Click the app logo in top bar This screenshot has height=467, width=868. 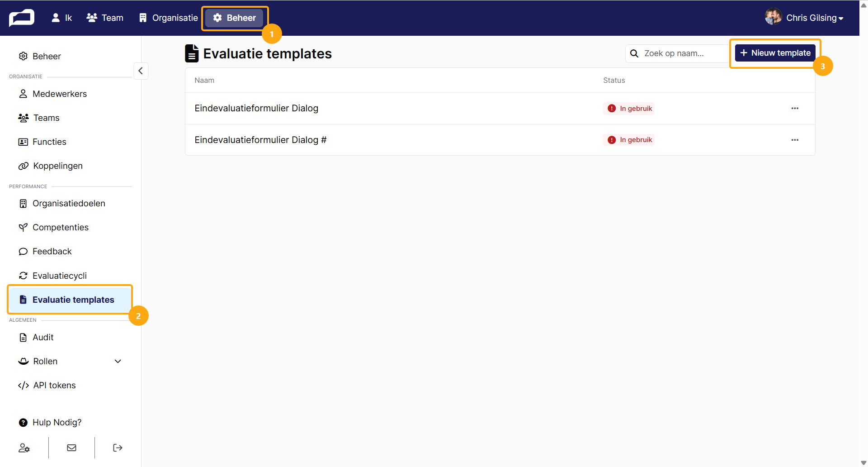click(x=22, y=18)
